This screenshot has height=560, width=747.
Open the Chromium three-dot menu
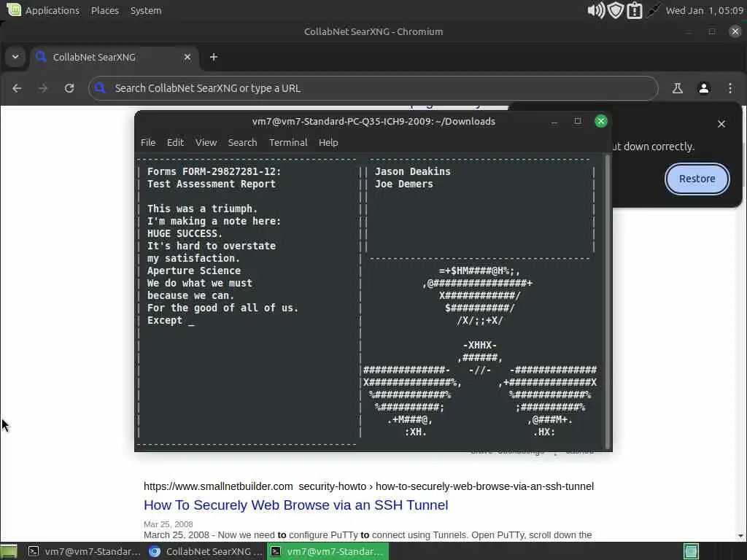pos(729,88)
